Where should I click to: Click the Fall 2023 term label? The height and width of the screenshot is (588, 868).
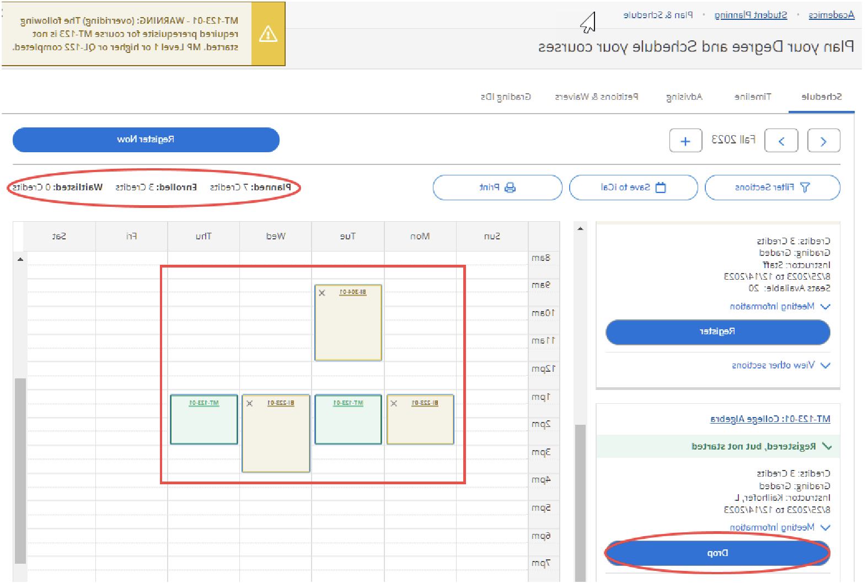tap(733, 140)
